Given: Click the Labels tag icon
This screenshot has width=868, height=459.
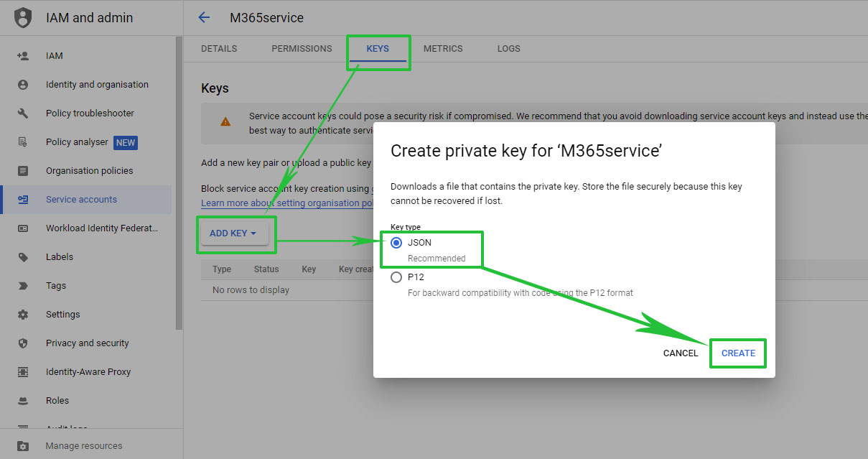Looking at the screenshot, I should [x=23, y=257].
